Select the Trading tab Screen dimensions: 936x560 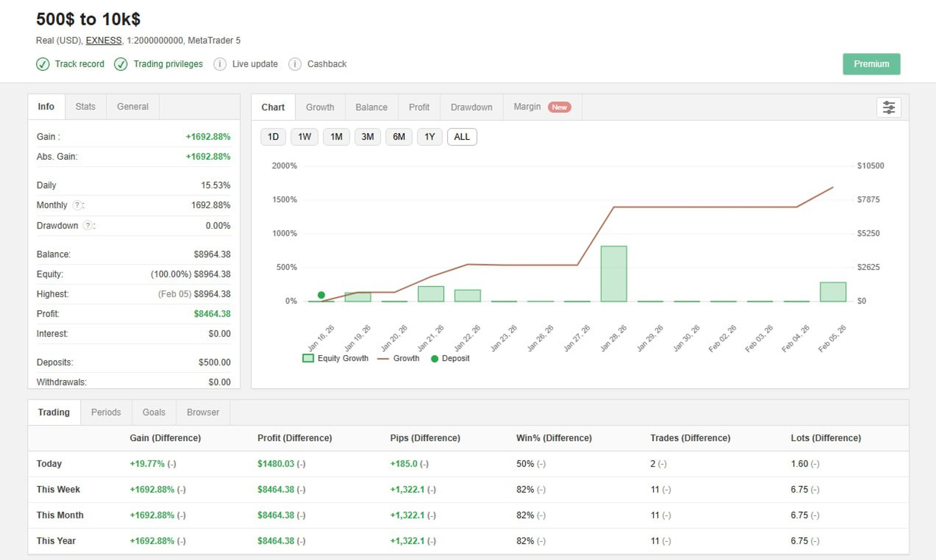pyautogui.click(x=54, y=412)
